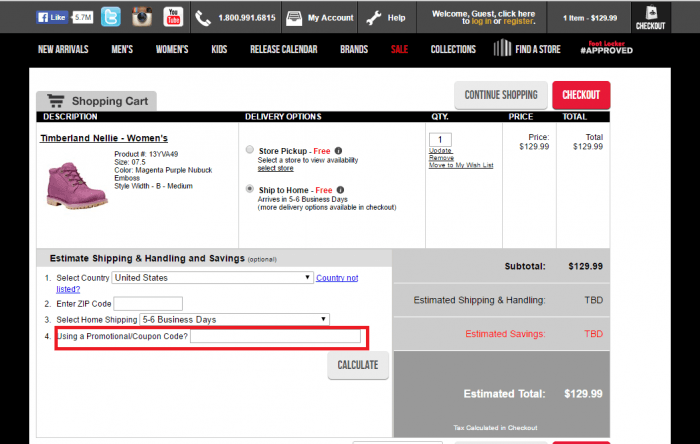
Task: Click the Find a Store barcode icon
Action: (x=502, y=47)
